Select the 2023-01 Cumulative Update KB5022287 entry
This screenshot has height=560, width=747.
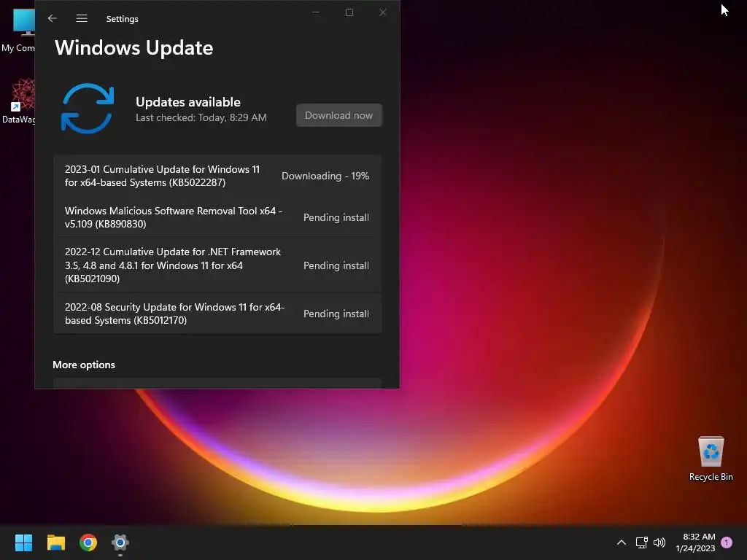[217, 176]
